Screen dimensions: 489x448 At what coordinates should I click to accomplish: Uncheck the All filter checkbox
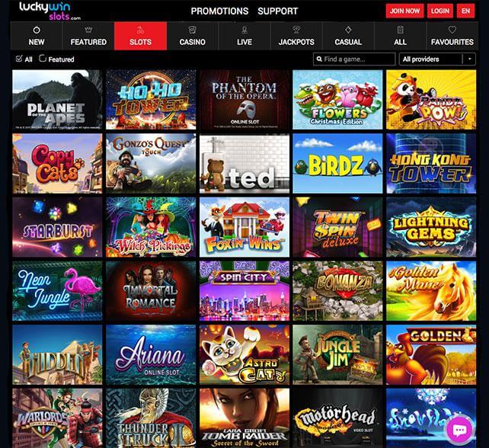pos(19,59)
